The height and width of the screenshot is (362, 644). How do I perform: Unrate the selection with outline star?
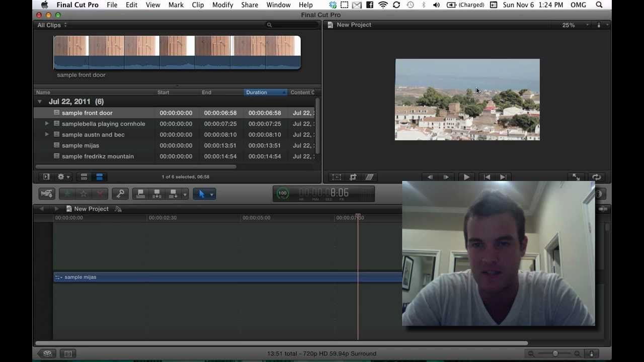(x=84, y=194)
